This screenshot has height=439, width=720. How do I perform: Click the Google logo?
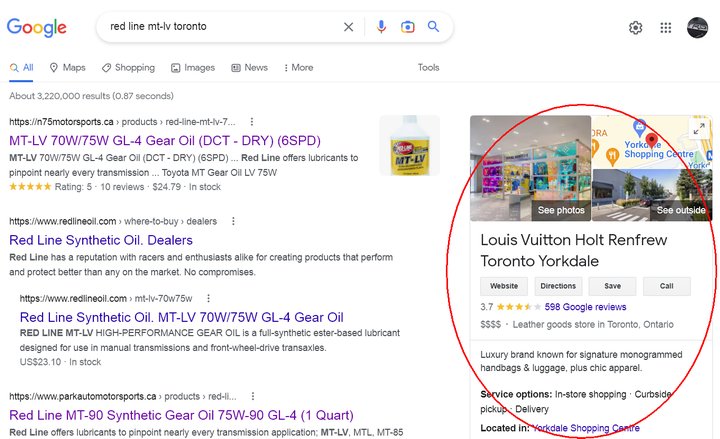point(37,28)
